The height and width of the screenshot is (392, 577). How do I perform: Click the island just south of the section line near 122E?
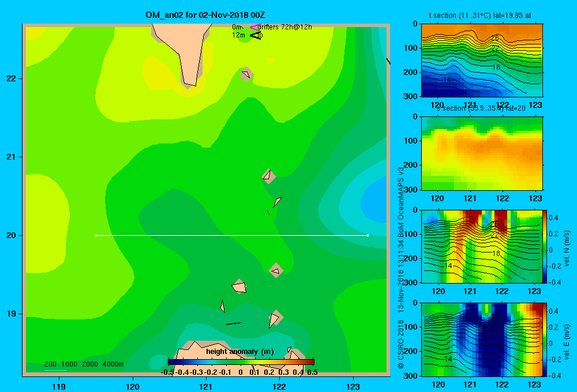tap(276, 270)
